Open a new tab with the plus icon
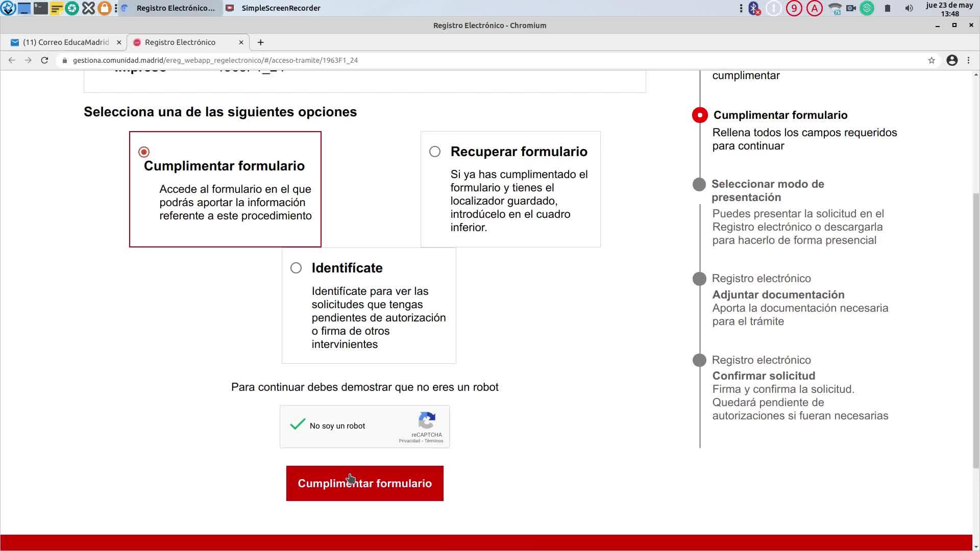 point(260,42)
